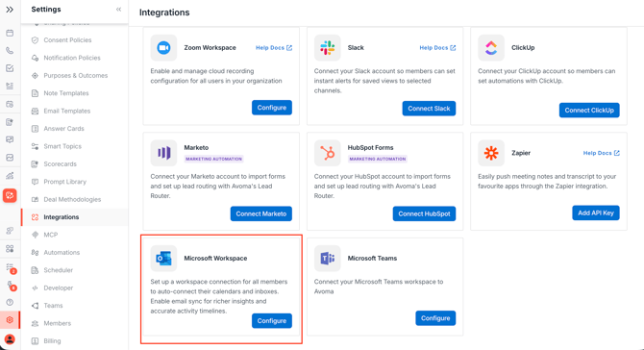Expand the main navigation rail
Screen dimensions: 644x350
point(10,9)
